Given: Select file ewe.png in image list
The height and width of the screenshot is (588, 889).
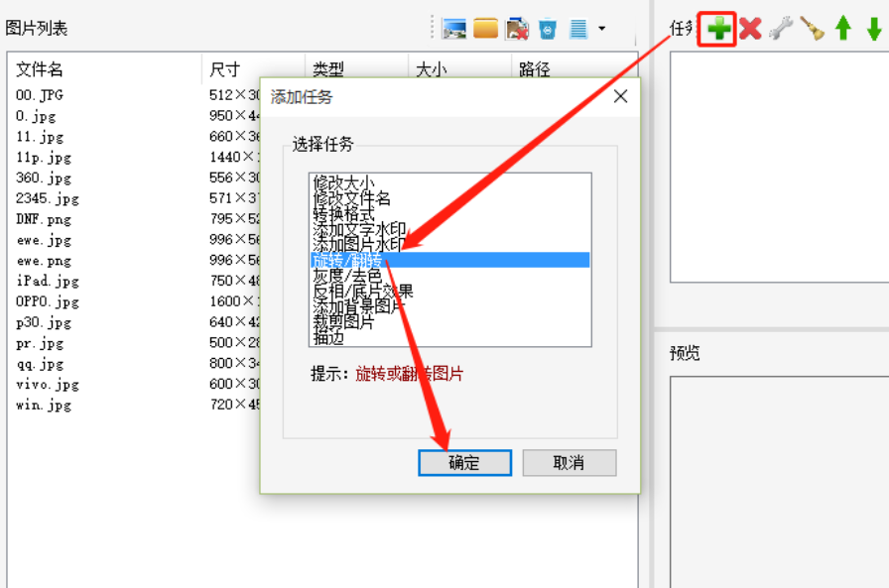Looking at the screenshot, I should [44, 261].
